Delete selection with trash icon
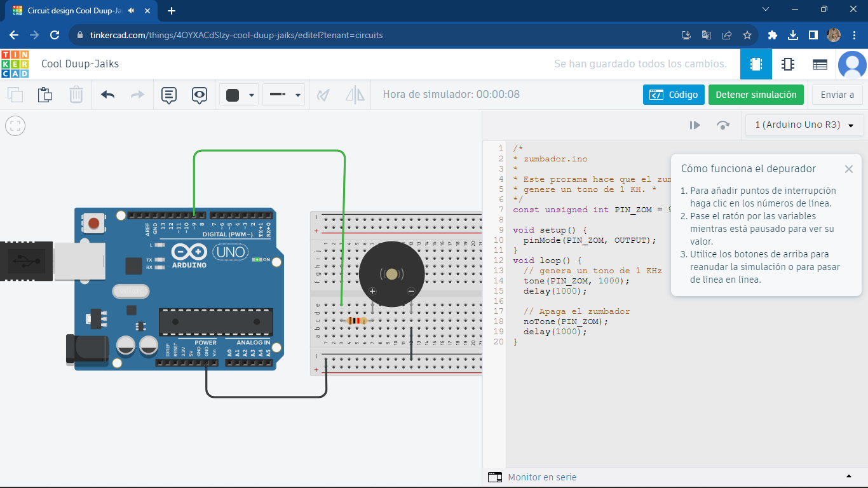This screenshot has width=868, height=488. pyautogui.click(x=76, y=95)
